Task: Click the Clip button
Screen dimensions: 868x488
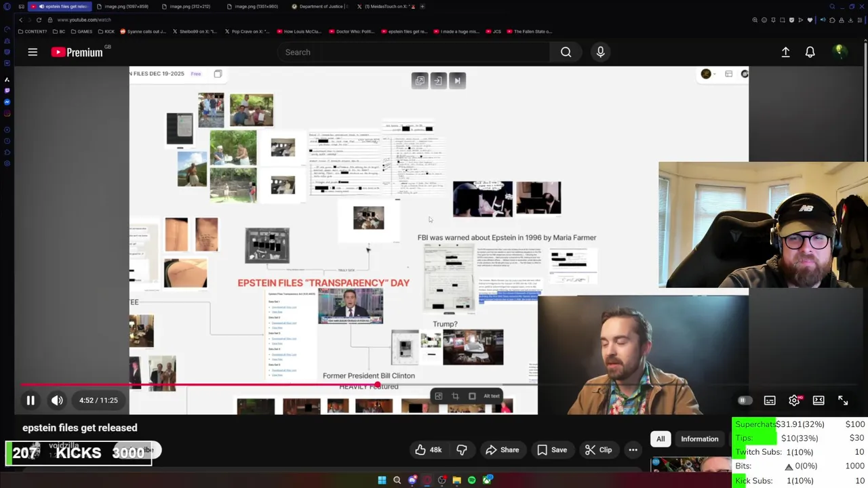Action: coord(598,450)
